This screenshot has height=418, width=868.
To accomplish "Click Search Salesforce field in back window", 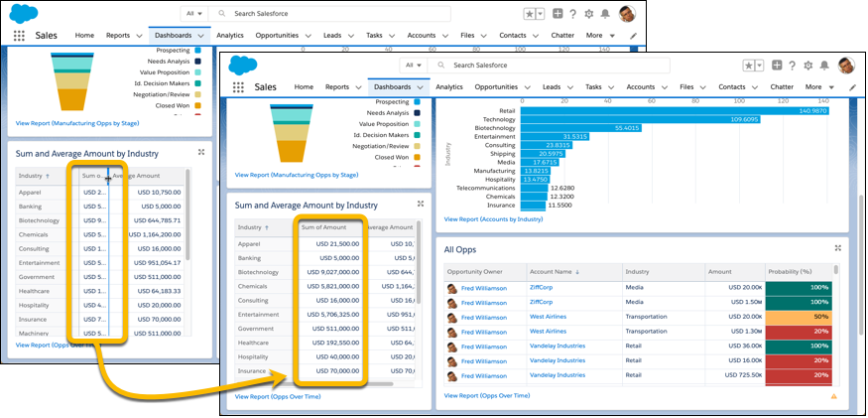I will point(328,13).
